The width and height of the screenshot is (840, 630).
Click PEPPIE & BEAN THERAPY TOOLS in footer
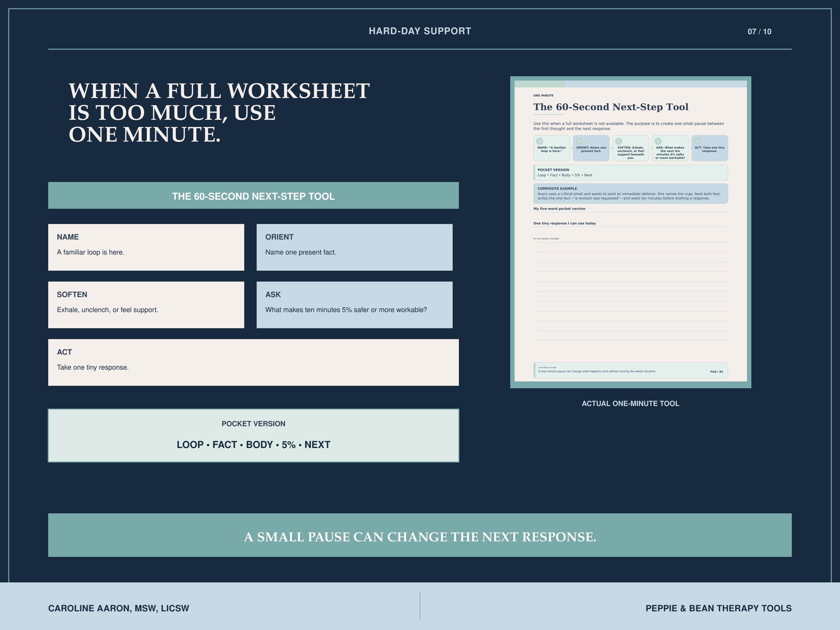point(718,608)
